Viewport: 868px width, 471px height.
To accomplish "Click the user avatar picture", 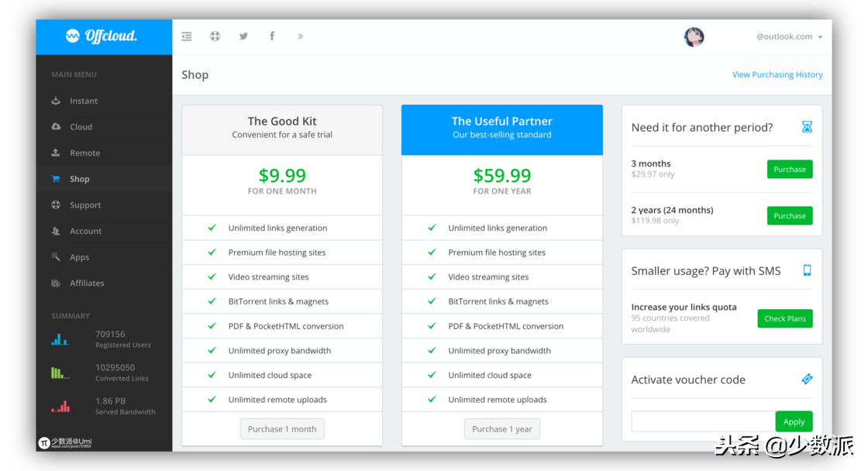I will pos(694,36).
